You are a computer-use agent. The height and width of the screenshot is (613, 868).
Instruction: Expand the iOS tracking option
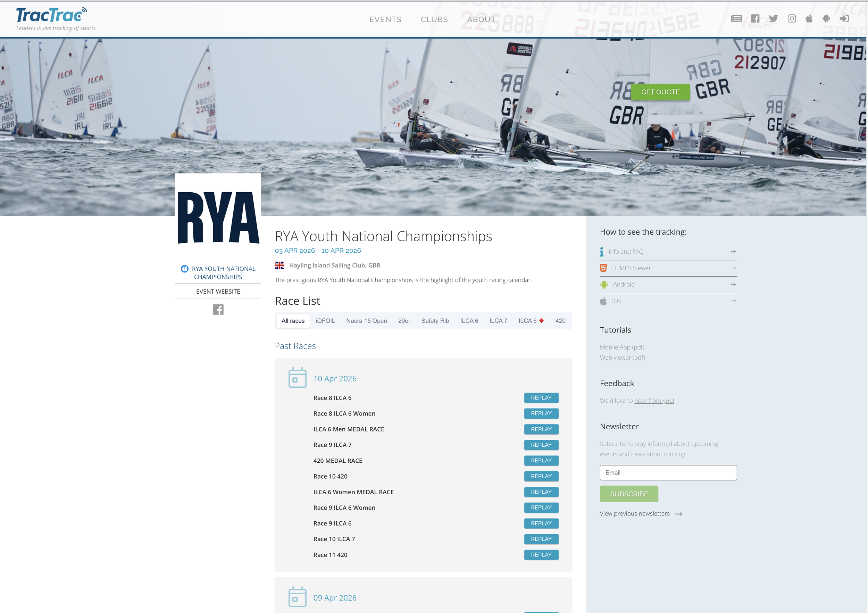coord(668,301)
